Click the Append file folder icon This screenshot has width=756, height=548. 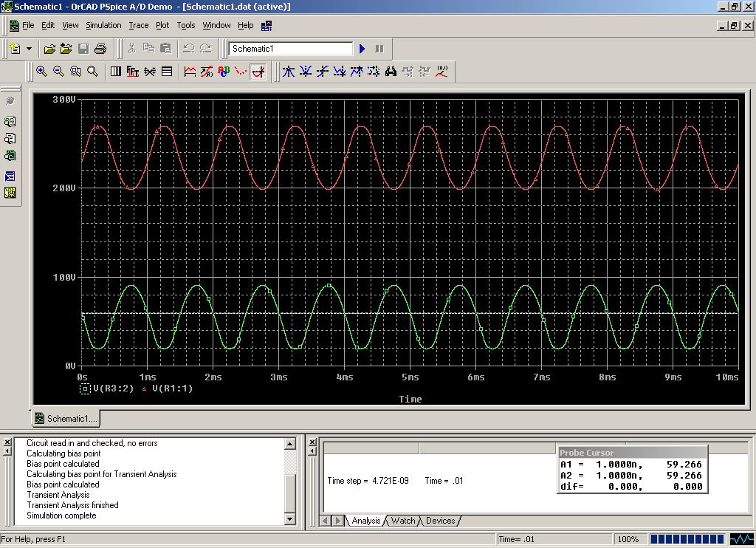[66, 49]
